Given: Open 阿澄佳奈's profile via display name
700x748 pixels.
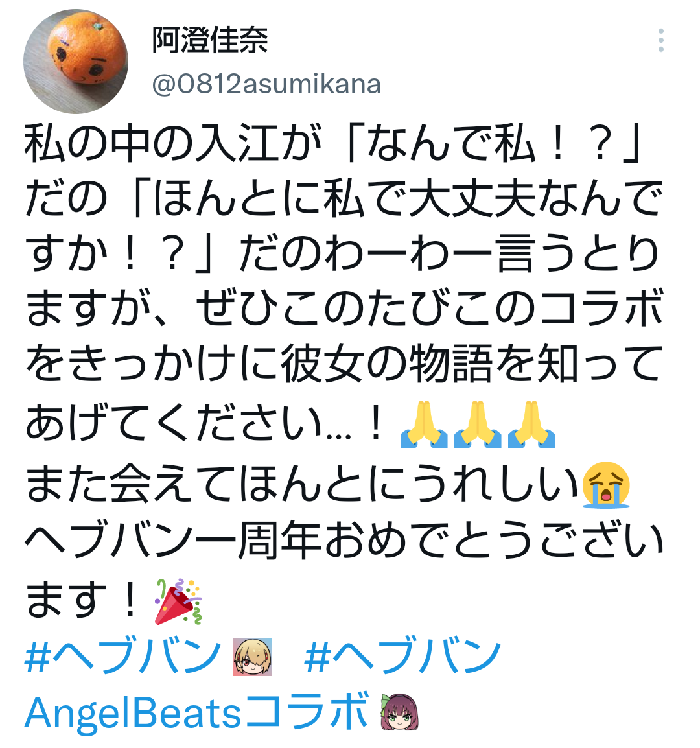Looking at the screenshot, I should tap(210, 41).
